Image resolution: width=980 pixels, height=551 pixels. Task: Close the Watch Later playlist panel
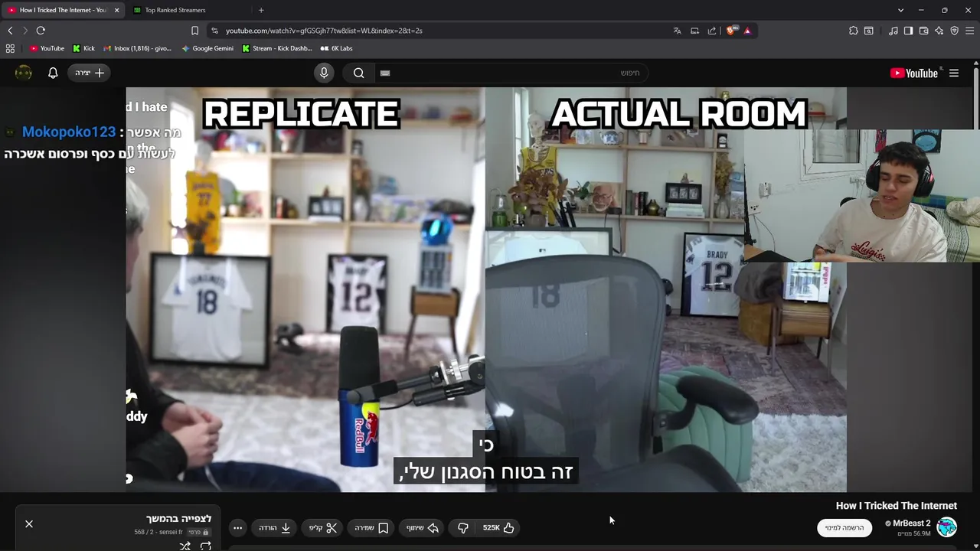[x=29, y=523]
